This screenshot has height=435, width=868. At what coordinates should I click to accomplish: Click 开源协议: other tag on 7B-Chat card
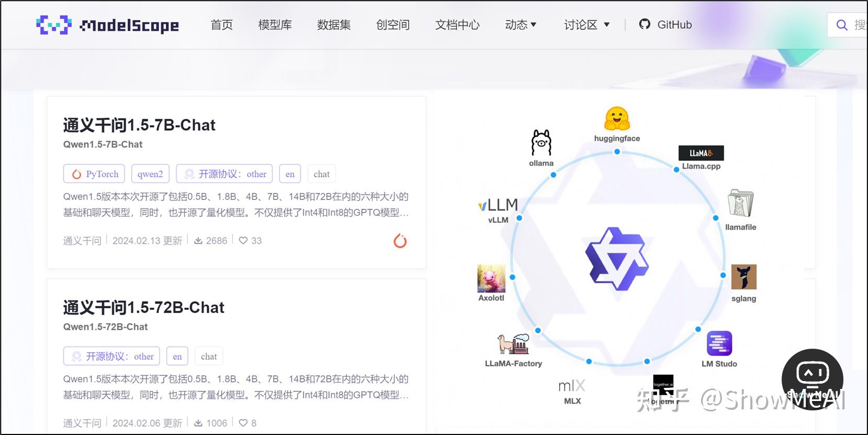click(x=225, y=174)
